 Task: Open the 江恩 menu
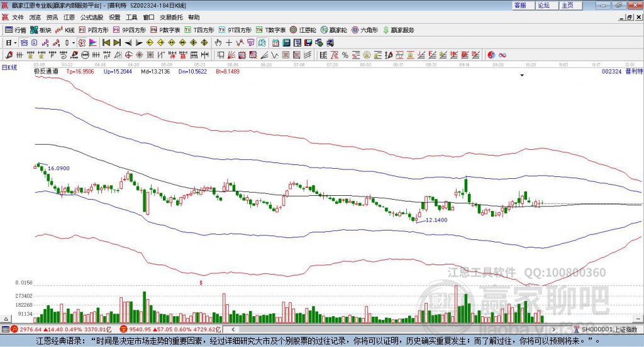tap(69, 17)
